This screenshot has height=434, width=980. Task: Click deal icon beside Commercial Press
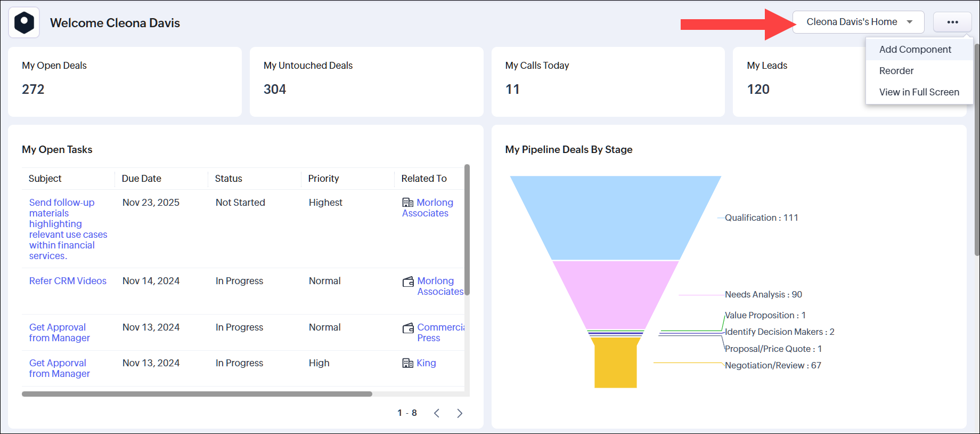pyautogui.click(x=408, y=328)
